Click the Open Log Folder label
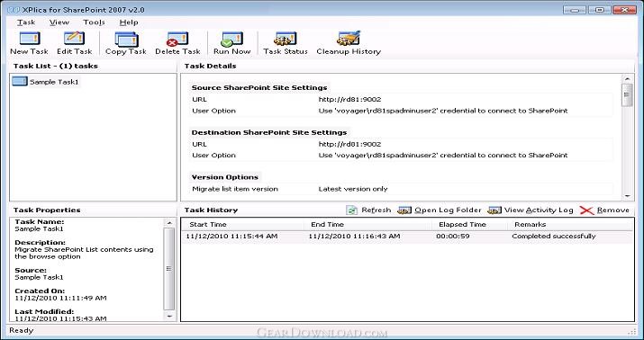The image size is (644, 340). tap(448, 210)
